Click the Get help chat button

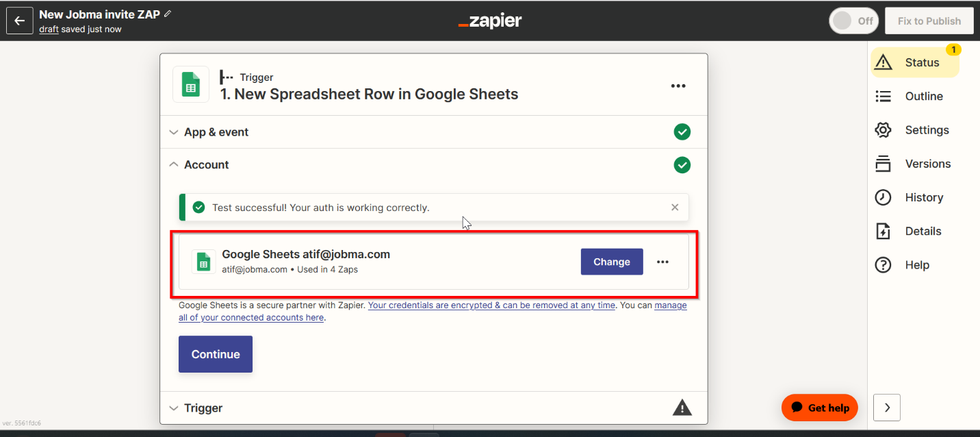click(820, 408)
